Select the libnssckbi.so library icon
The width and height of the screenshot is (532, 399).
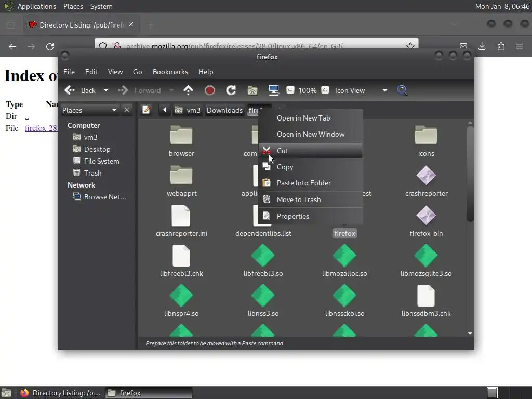[344, 296]
